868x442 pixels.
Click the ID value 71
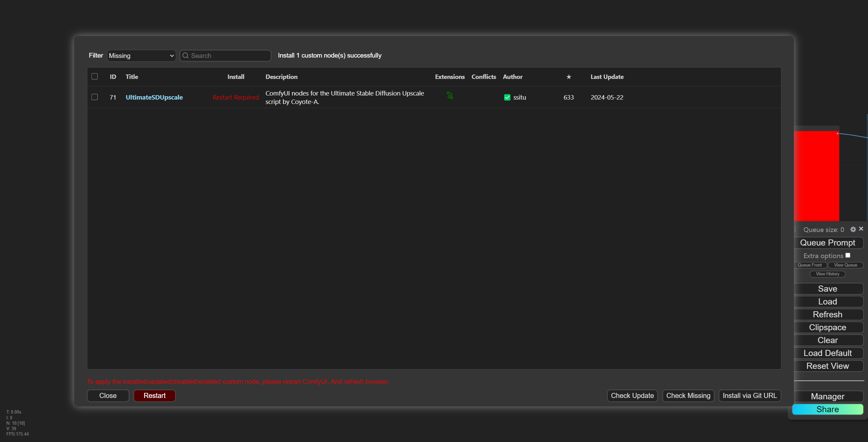113,98
